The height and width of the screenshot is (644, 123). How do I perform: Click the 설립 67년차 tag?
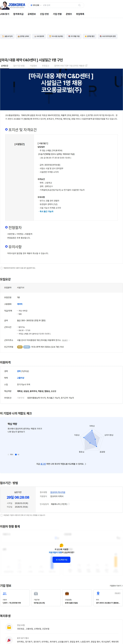[7, 36]
